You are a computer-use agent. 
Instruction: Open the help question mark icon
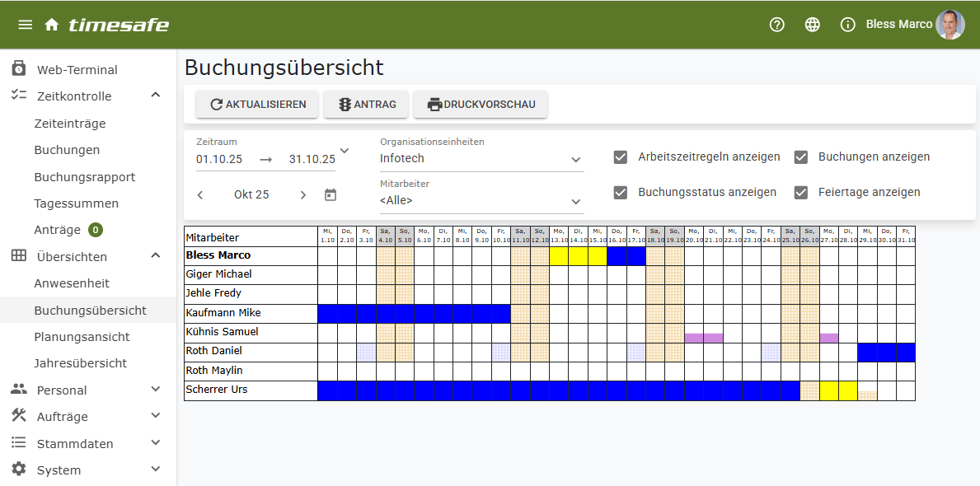point(776,25)
